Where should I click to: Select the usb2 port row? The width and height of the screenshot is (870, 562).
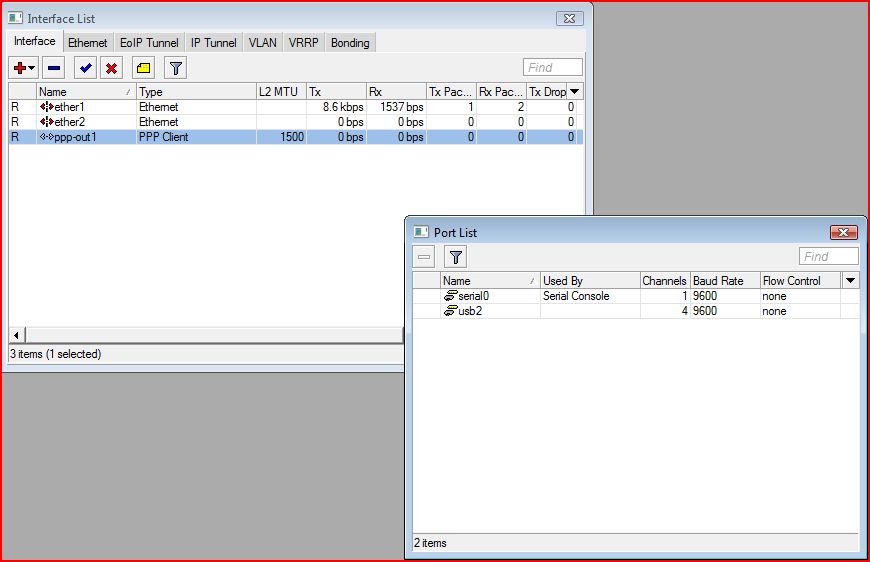tap(636, 311)
